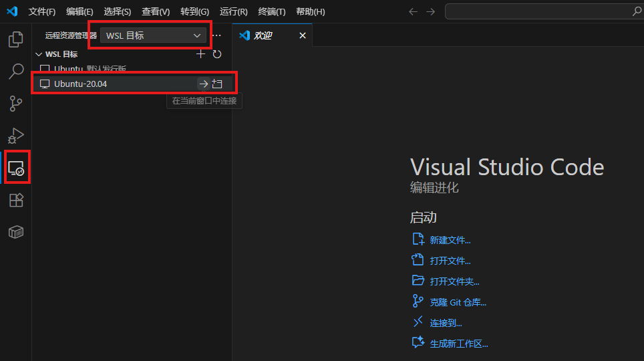Collapse the WSL 目标 section

(x=39, y=54)
